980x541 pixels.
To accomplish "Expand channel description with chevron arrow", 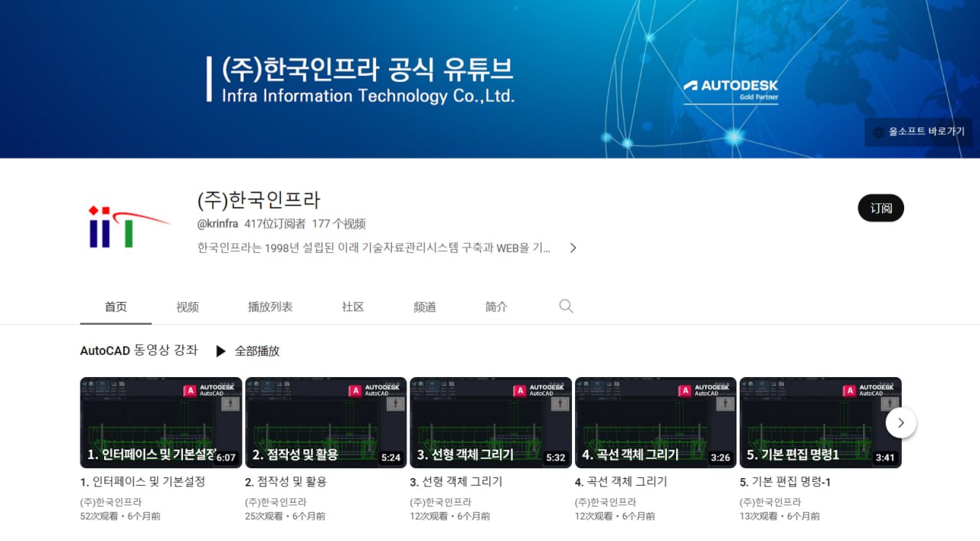I will [573, 248].
